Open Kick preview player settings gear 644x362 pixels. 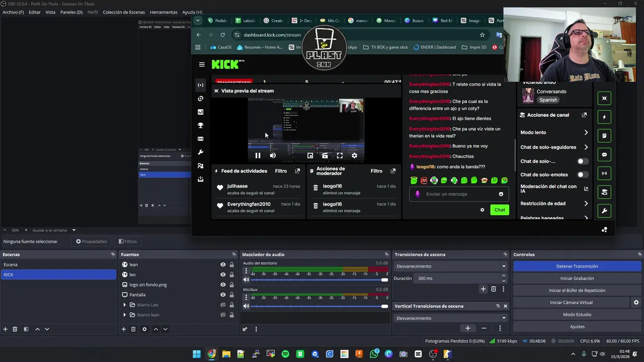[354, 155]
